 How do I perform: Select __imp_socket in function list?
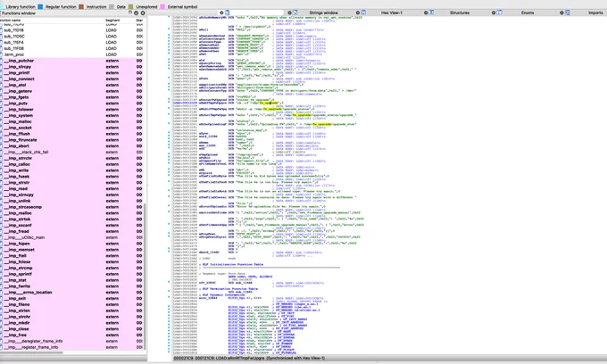click(x=71, y=128)
